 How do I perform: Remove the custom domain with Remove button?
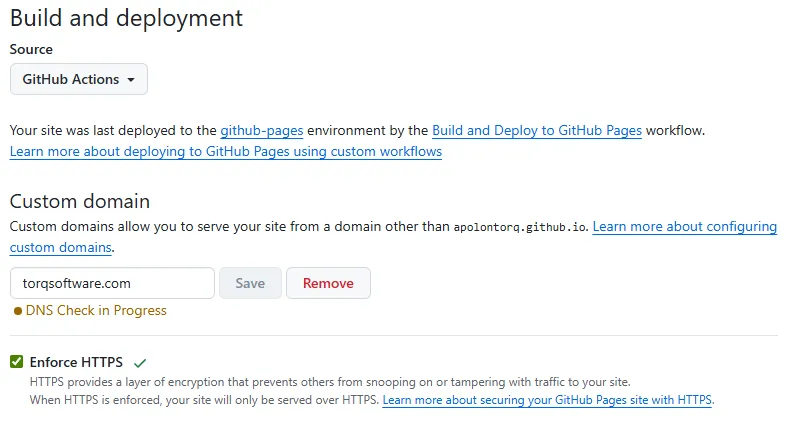coord(328,283)
